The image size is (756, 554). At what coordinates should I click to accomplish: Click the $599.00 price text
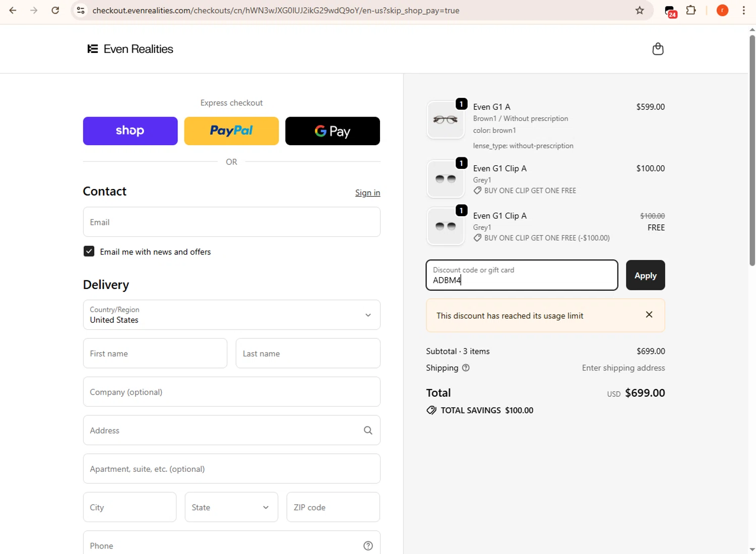(x=650, y=107)
